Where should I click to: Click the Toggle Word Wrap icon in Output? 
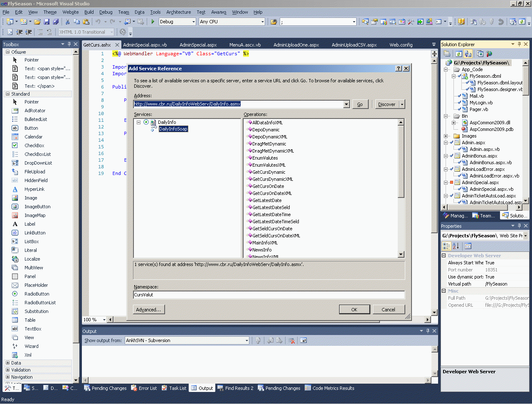click(x=303, y=340)
